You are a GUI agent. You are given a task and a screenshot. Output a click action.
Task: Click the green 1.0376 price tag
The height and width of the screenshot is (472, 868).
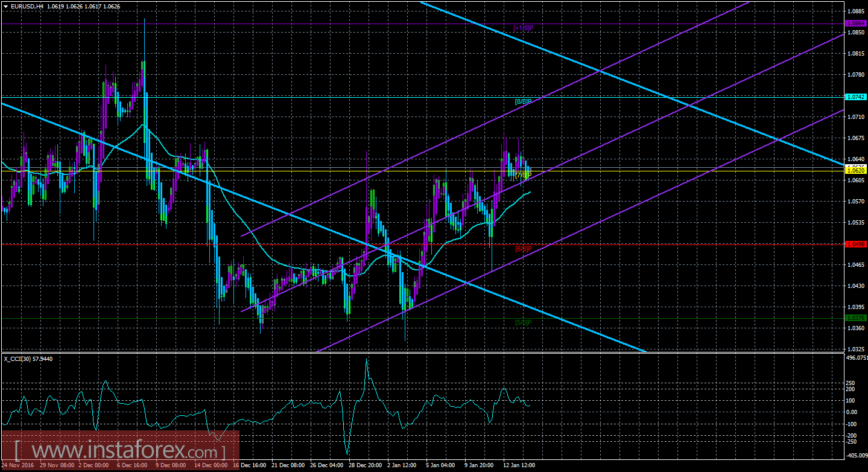tap(857, 317)
